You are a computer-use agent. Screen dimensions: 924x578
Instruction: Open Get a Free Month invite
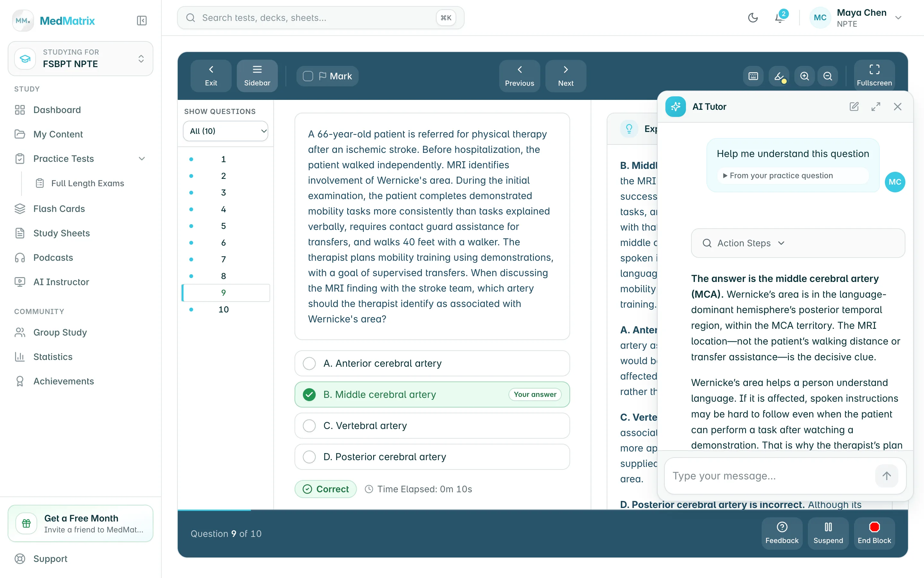80,523
